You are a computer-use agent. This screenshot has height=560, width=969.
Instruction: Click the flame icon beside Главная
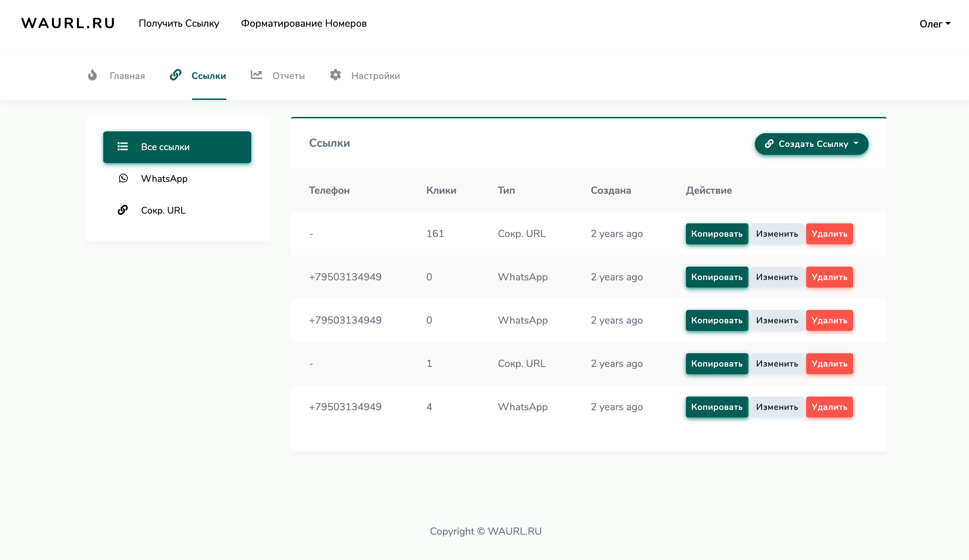(92, 75)
